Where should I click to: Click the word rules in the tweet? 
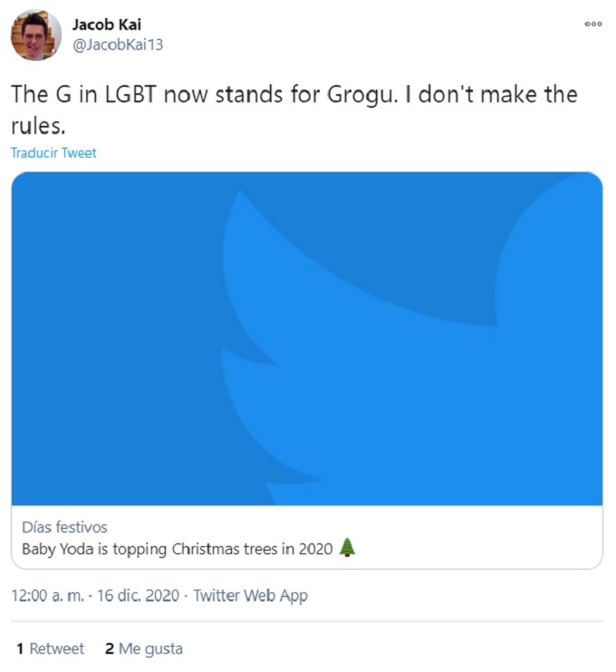(x=33, y=124)
